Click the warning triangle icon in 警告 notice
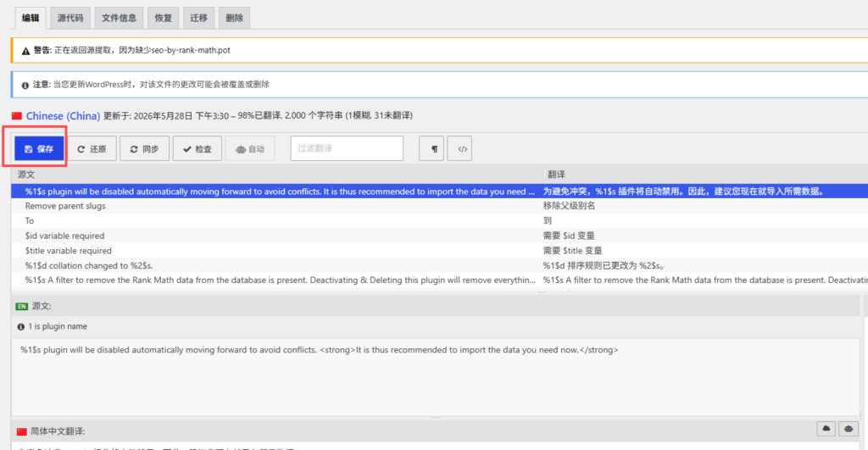Screen dimensions: 868x450 [25, 51]
